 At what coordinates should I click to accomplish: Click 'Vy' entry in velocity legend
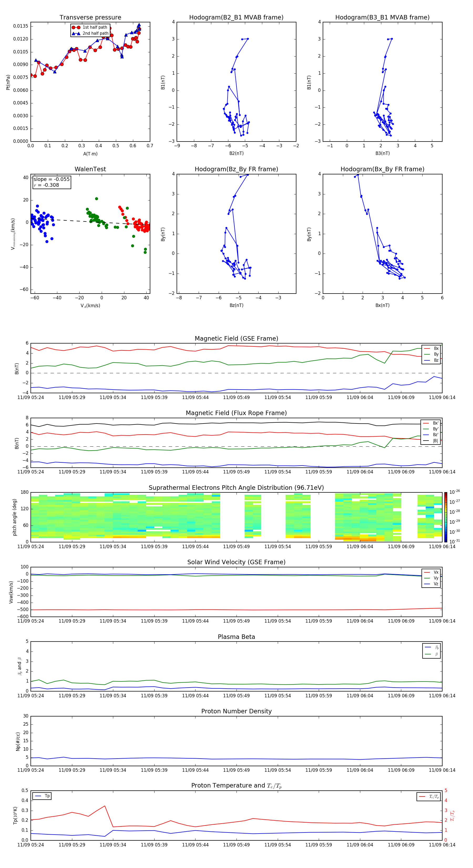point(431,578)
